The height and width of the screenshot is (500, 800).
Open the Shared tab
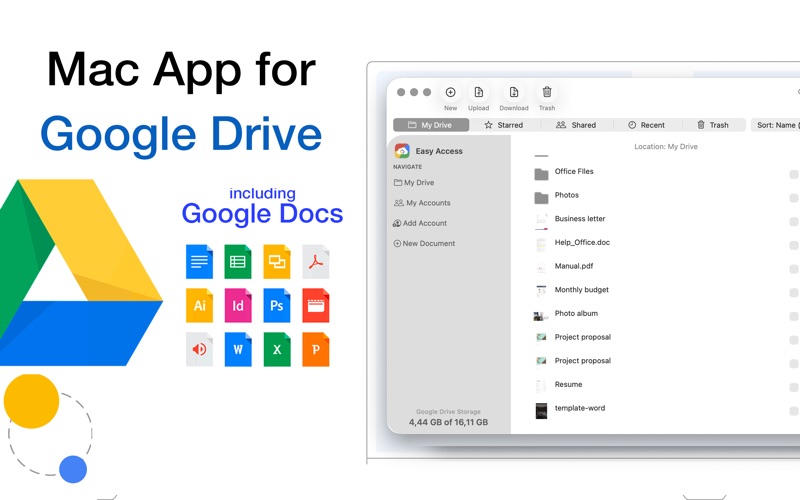click(x=576, y=125)
